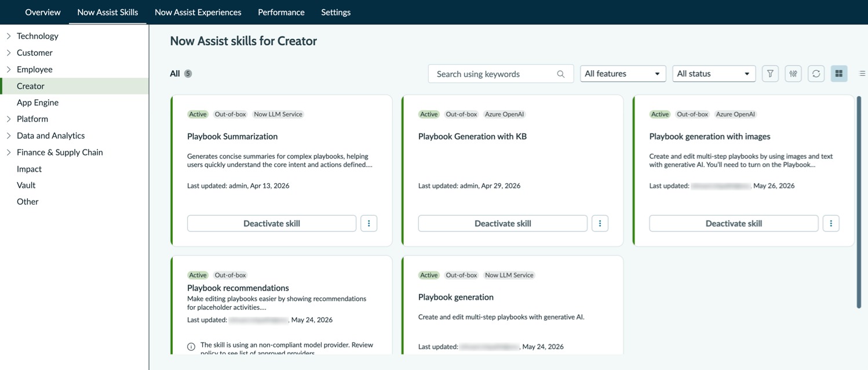Click 'Last updated: admin, Apr 13, 2026' text
The height and width of the screenshot is (370, 868).
tap(238, 186)
